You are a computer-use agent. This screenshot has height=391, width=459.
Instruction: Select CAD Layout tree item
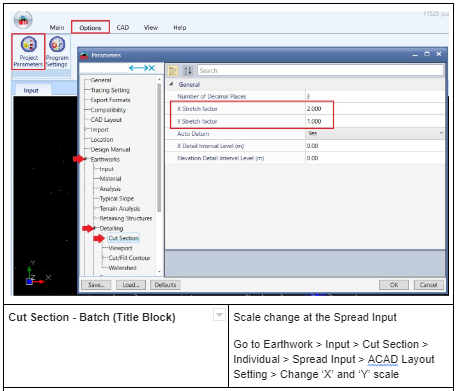(106, 120)
